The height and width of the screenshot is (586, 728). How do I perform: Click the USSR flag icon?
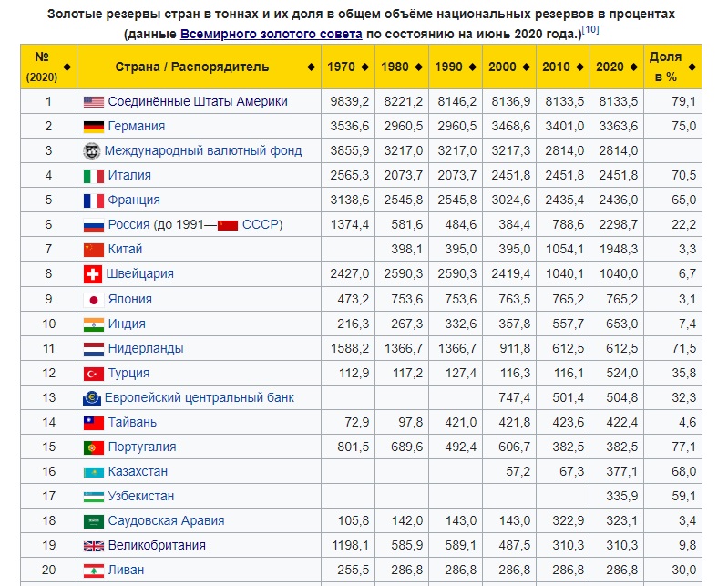pyautogui.click(x=228, y=225)
